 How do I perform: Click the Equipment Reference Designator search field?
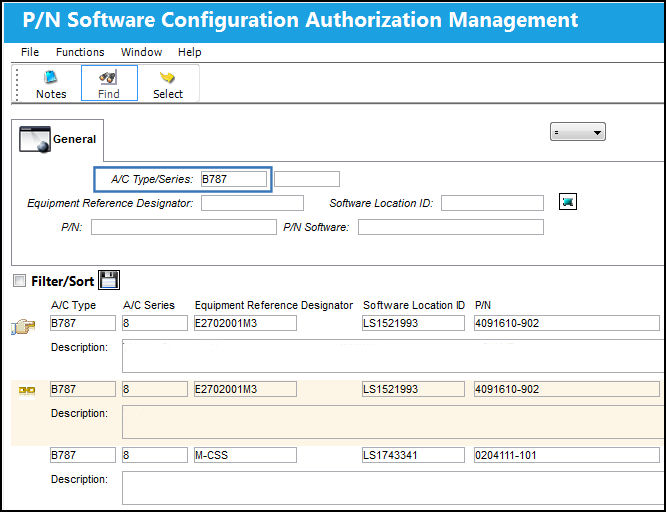point(252,203)
